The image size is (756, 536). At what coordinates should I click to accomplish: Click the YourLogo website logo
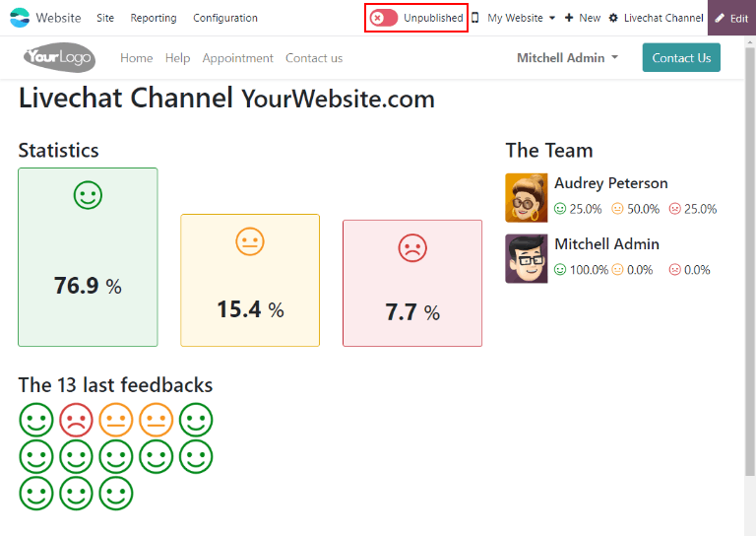(59, 58)
